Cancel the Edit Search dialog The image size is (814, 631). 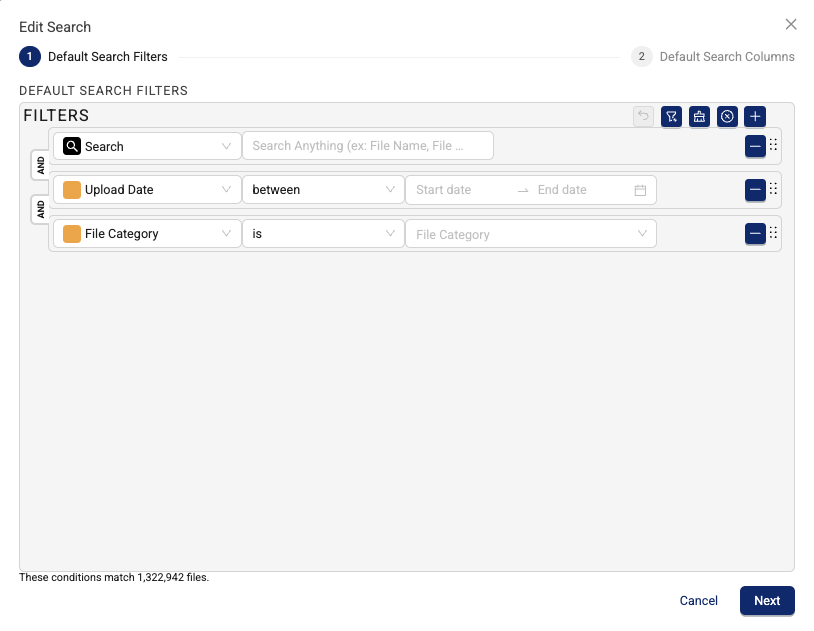(x=698, y=601)
